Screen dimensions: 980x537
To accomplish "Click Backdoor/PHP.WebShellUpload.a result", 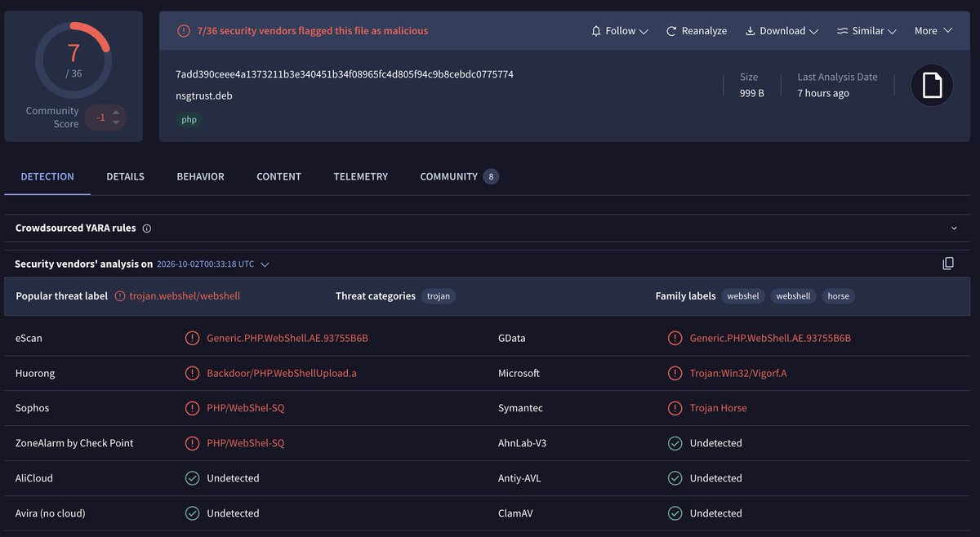I will (x=282, y=373).
